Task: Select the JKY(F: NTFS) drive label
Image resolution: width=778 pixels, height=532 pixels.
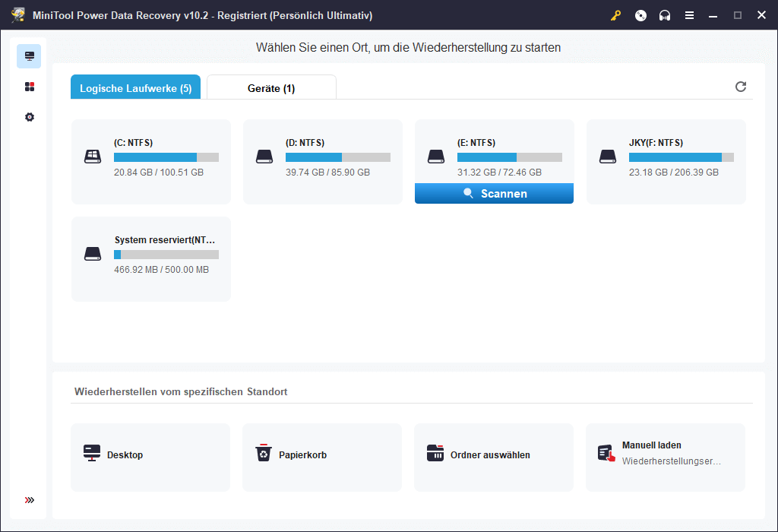Action: [656, 143]
